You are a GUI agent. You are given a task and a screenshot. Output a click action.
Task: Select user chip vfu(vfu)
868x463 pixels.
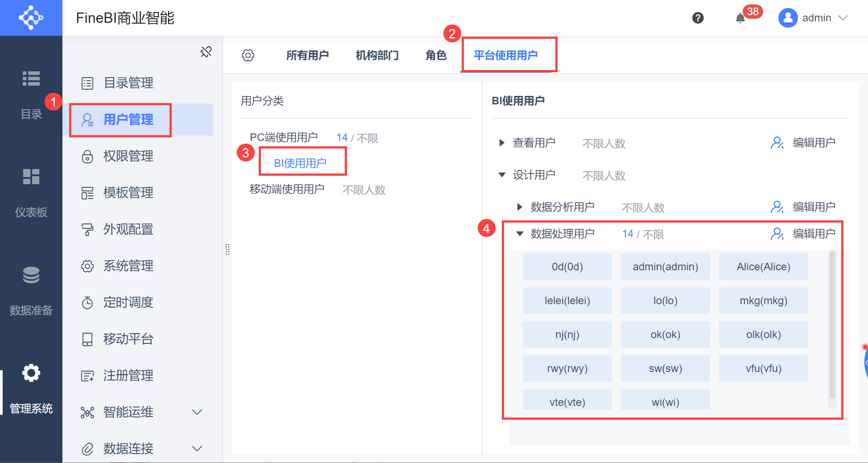coord(764,368)
